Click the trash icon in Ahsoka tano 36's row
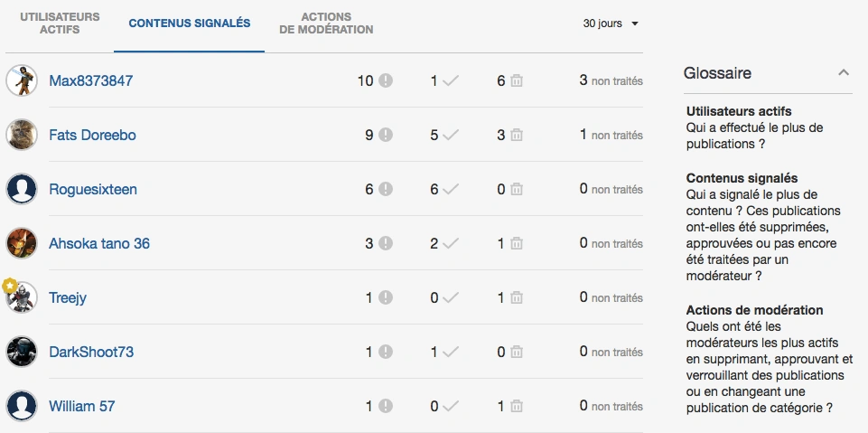 tap(517, 244)
